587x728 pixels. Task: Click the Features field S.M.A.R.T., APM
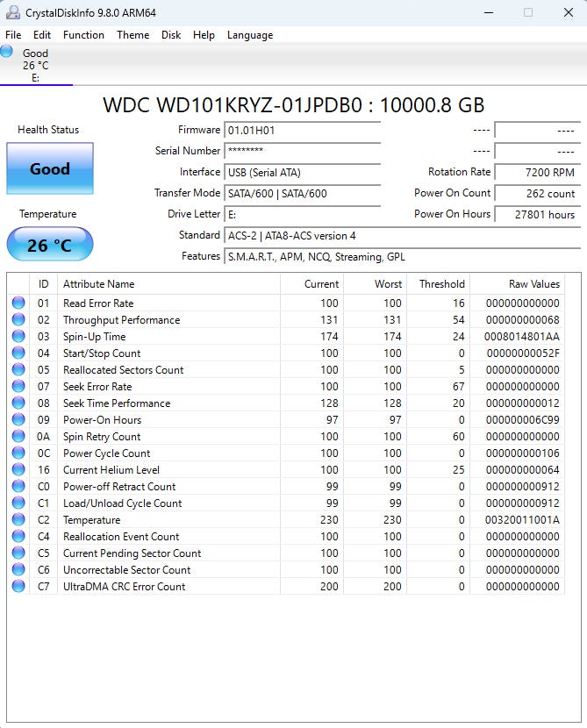[x=402, y=257]
